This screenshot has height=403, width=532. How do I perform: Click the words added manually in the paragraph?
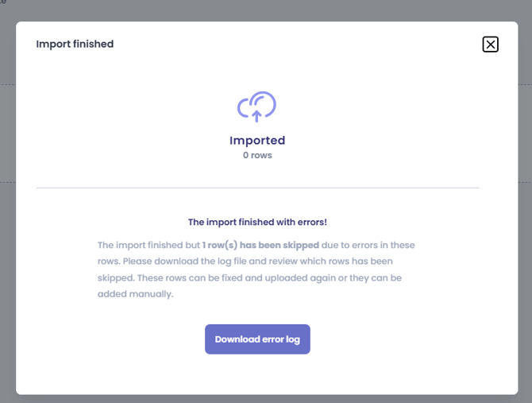pos(135,294)
